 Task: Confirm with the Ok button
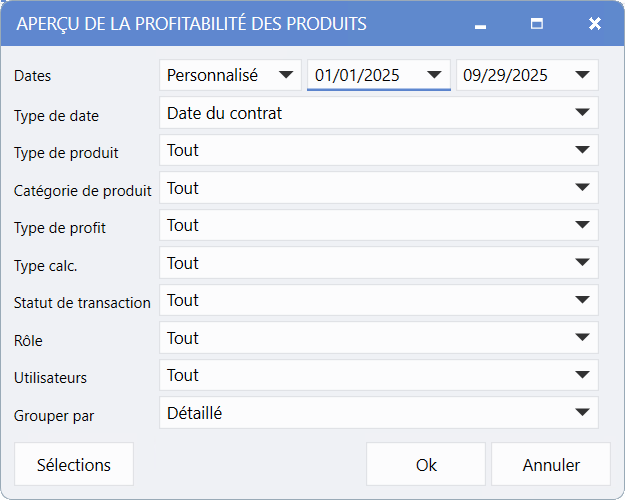[426, 465]
